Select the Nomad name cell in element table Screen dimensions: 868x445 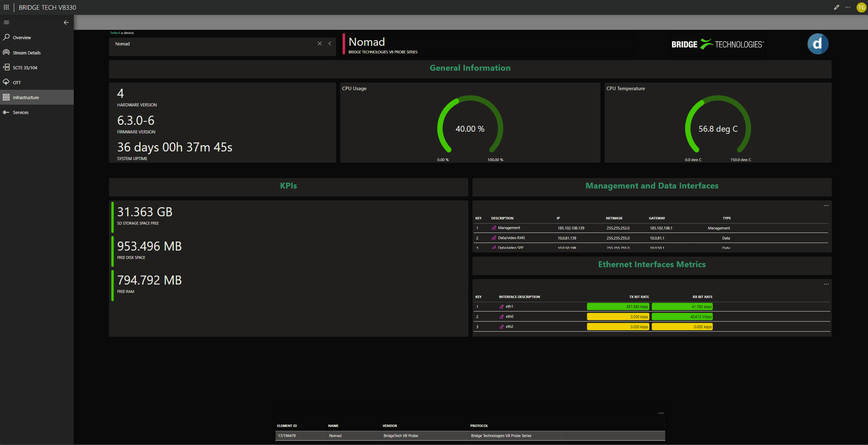click(x=335, y=436)
